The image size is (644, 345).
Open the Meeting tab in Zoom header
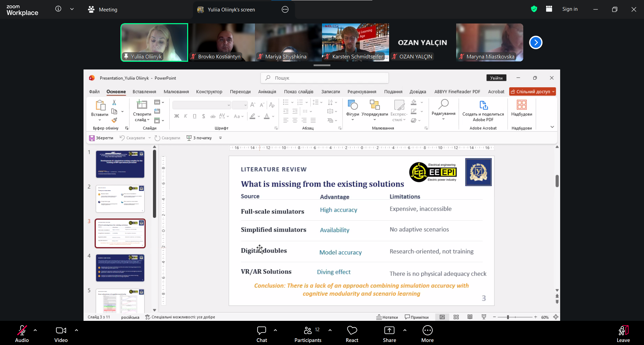(103, 10)
